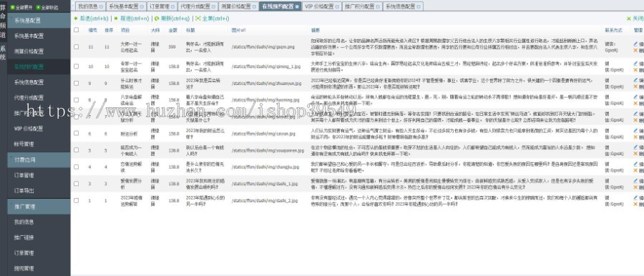Screen dimensions: 644x276
Task: Check the checkbox for row 4 恋情运势解读
Action: (76, 167)
